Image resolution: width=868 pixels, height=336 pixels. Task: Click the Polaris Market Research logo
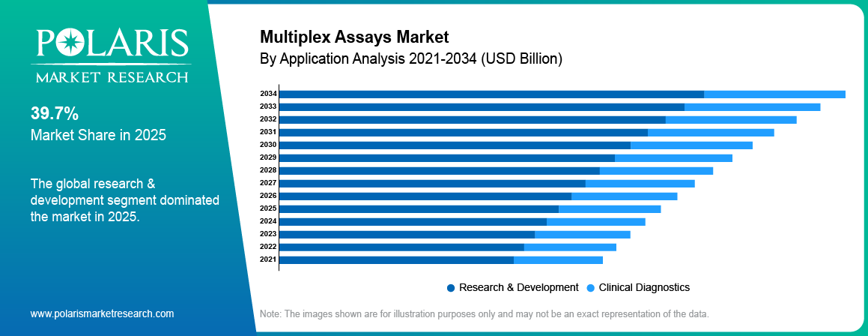point(114,55)
